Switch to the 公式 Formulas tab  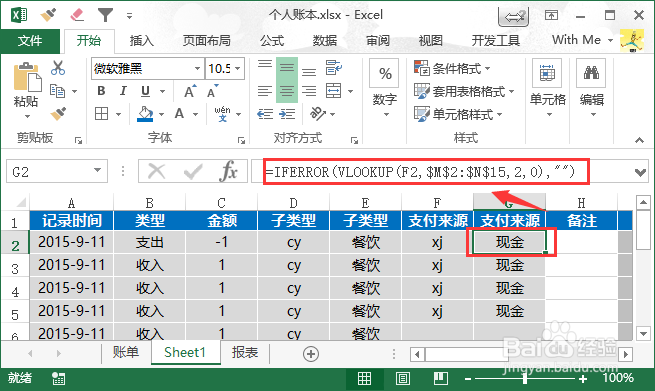(272, 41)
